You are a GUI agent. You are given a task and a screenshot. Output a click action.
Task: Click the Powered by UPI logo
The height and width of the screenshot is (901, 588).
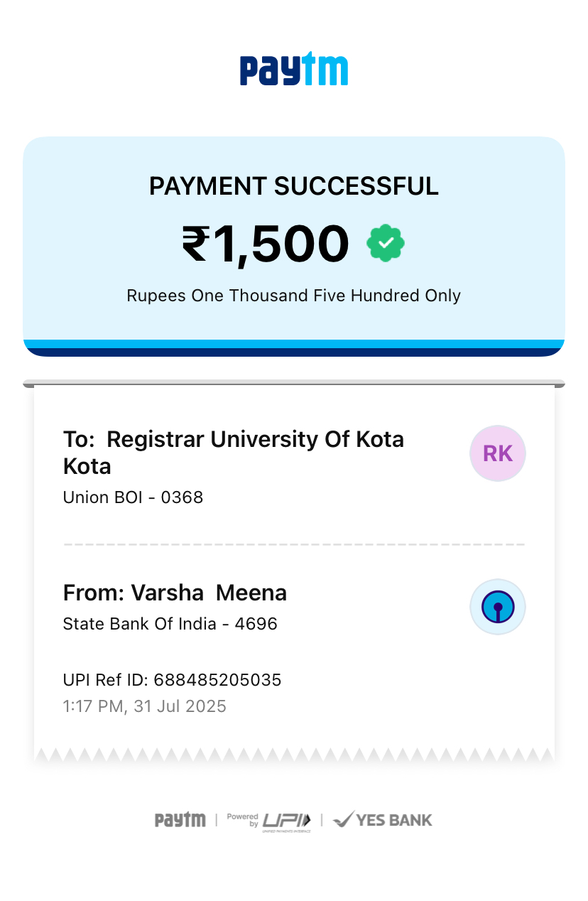click(x=269, y=821)
